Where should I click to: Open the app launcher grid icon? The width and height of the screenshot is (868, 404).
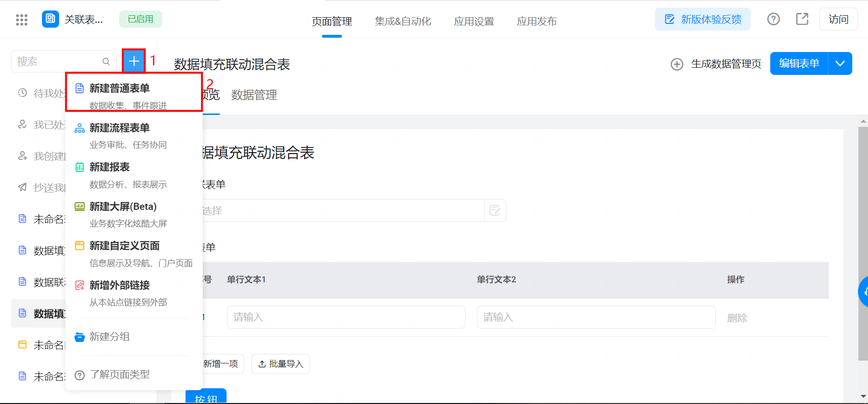point(21,20)
